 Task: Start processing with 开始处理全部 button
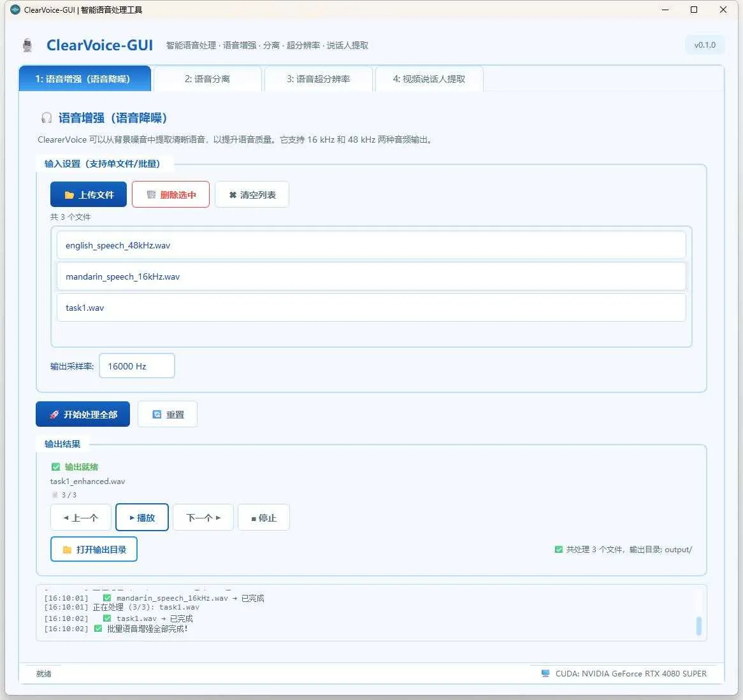point(83,415)
